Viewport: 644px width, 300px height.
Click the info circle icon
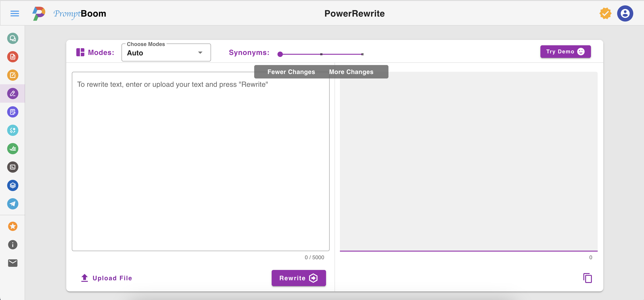point(13,245)
